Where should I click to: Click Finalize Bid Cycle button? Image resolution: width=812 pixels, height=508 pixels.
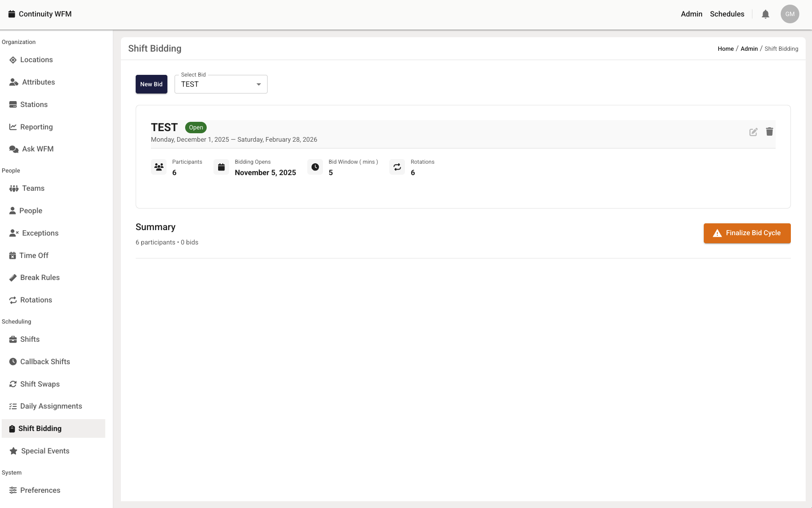(747, 233)
